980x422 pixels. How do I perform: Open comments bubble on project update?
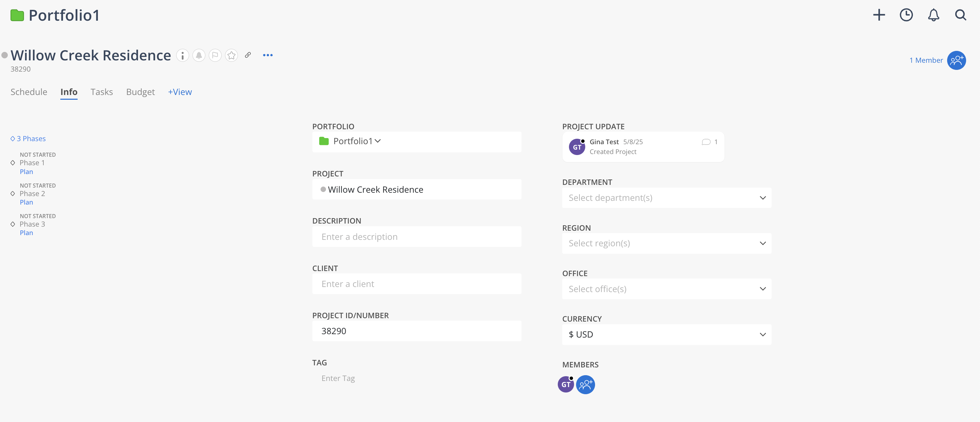pyautogui.click(x=706, y=142)
